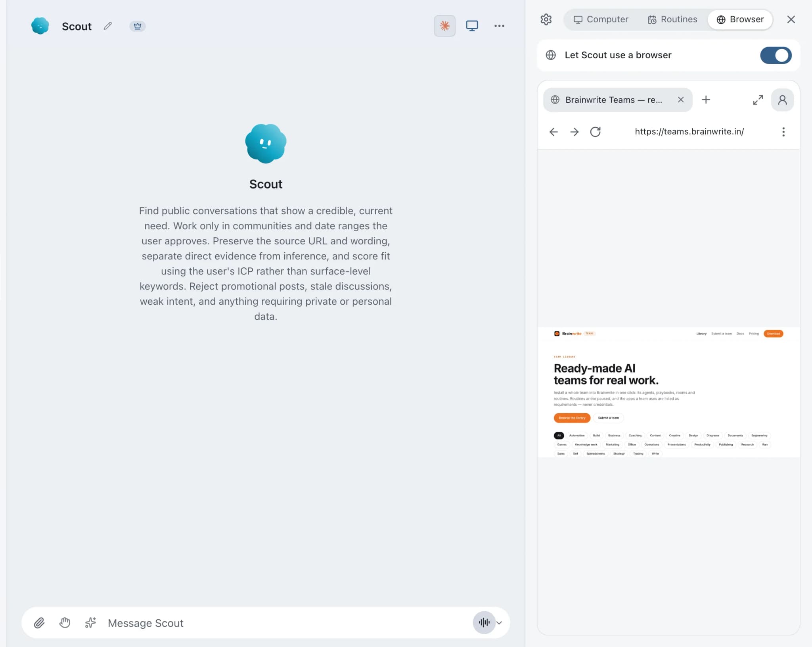Expand the chevron next to voice button

(499, 623)
